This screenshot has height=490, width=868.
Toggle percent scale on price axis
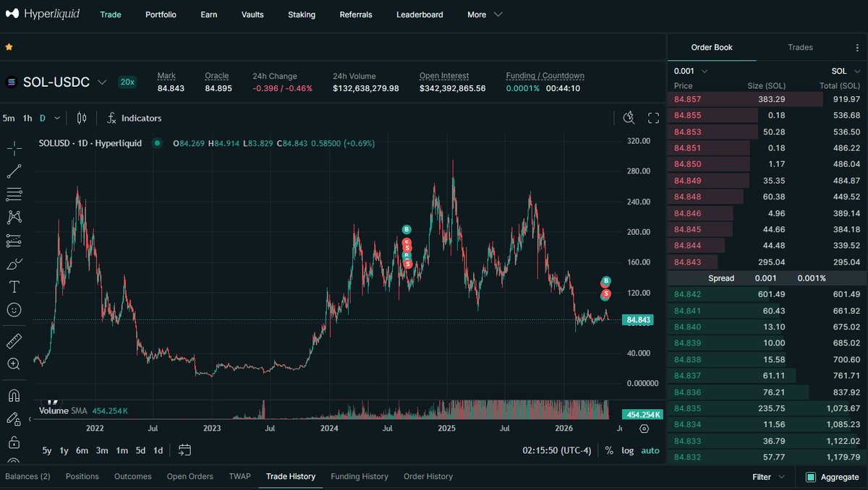point(609,450)
